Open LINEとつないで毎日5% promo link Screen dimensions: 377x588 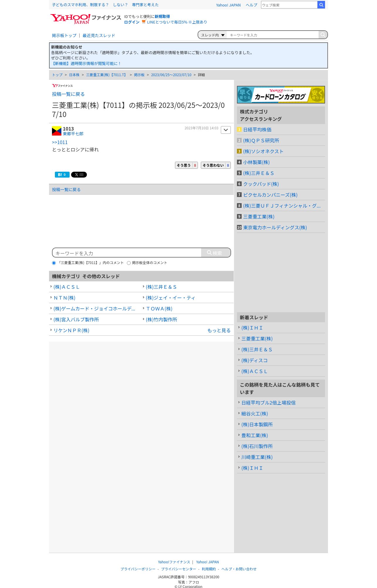pos(177,22)
